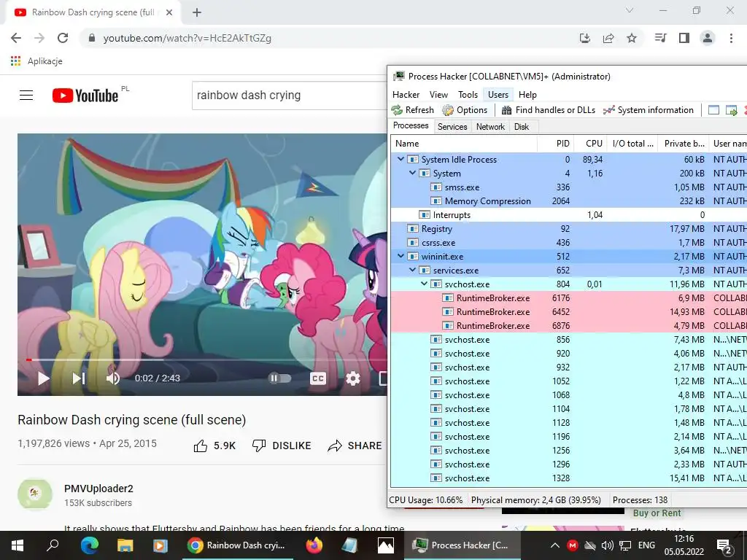Click the YouTube search field
This screenshot has height=560, width=747.
[290, 96]
